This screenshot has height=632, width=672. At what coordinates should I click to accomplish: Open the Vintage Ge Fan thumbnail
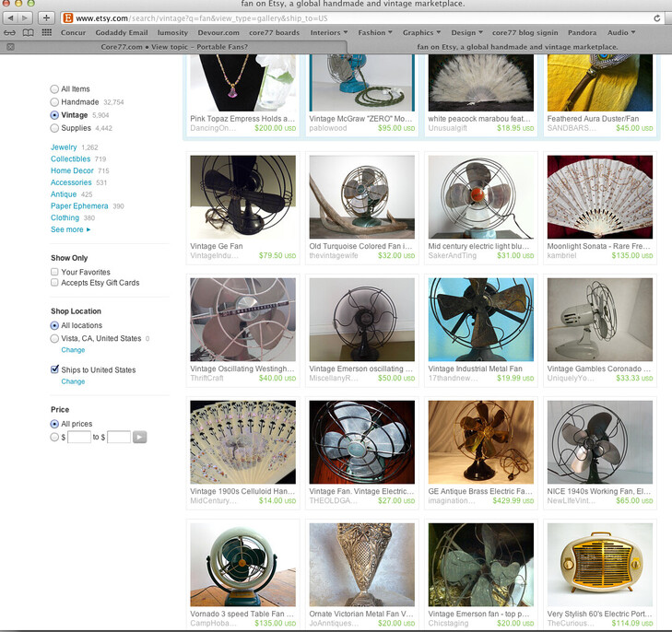click(x=243, y=197)
